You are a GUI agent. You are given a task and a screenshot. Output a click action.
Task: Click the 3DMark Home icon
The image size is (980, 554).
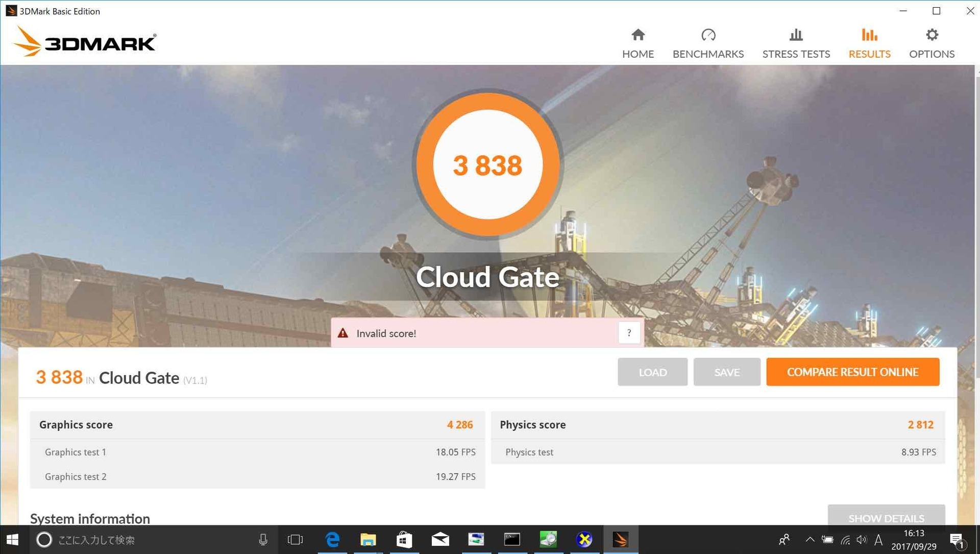(638, 42)
